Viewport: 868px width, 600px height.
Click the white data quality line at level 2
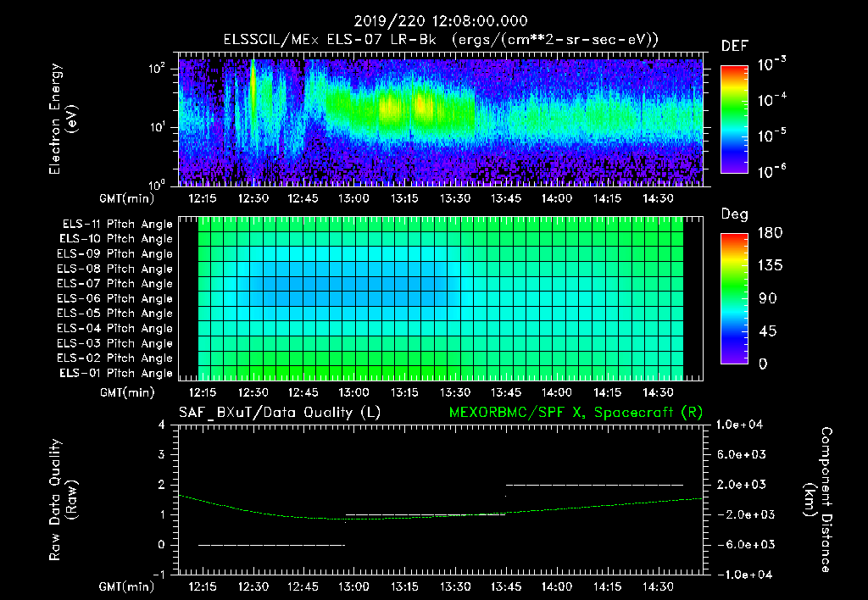click(x=594, y=485)
